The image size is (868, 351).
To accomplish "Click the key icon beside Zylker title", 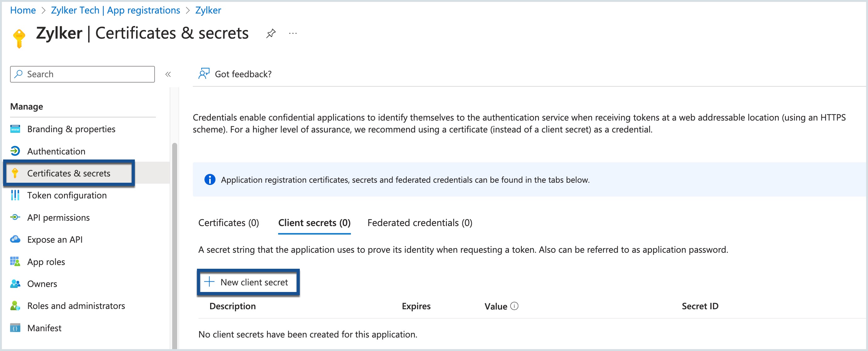I will (x=19, y=39).
